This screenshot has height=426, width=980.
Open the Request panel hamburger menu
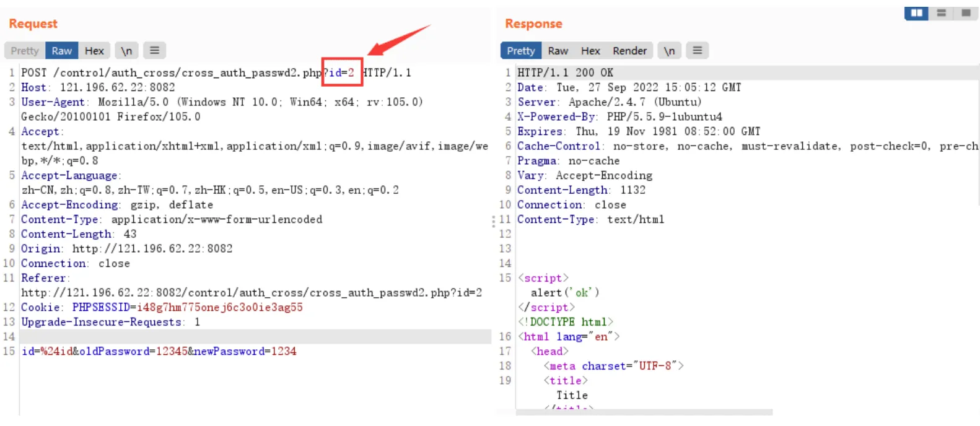point(155,50)
